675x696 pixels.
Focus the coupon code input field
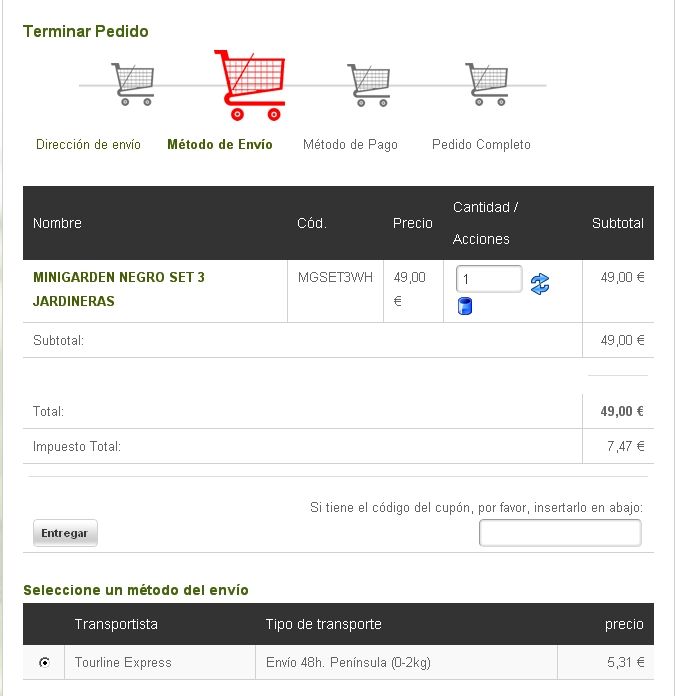(x=560, y=533)
